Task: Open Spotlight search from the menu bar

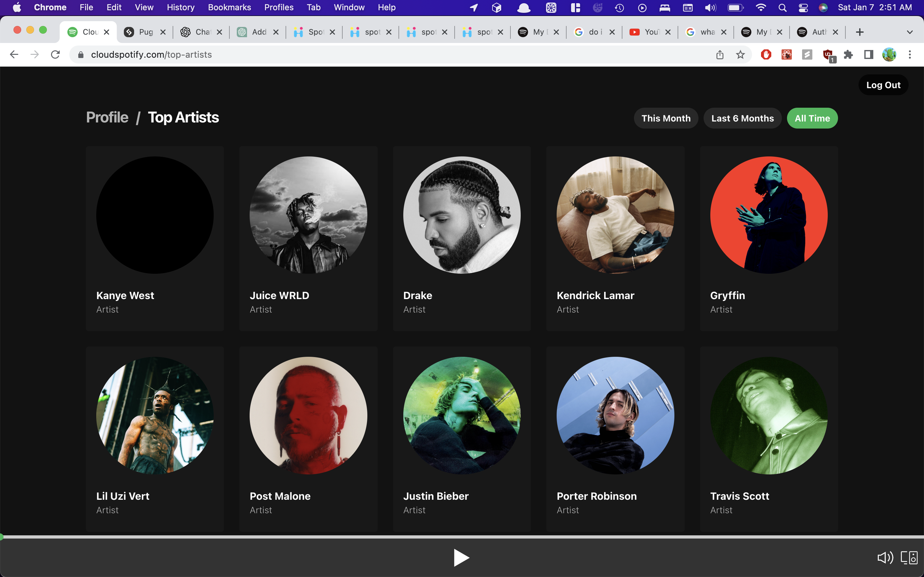Action: tap(782, 7)
